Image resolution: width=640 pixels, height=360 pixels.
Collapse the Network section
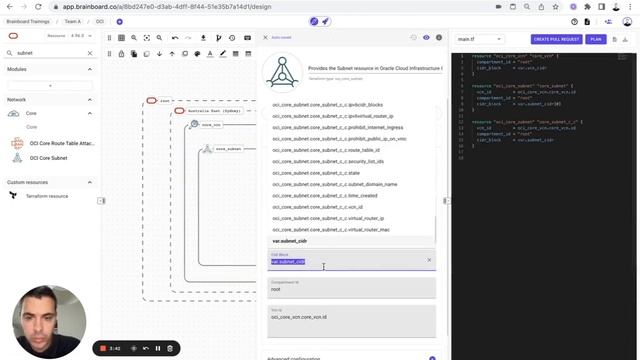point(90,100)
